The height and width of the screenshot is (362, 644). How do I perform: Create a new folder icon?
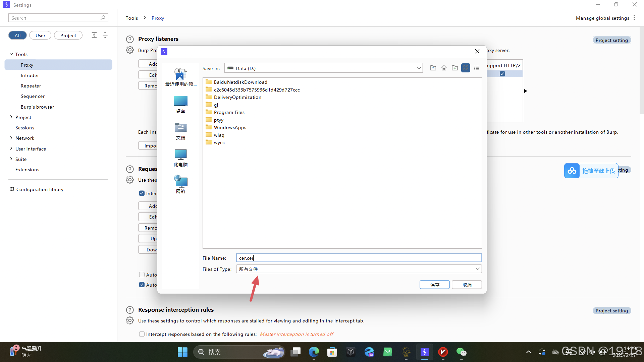point(455,68)
